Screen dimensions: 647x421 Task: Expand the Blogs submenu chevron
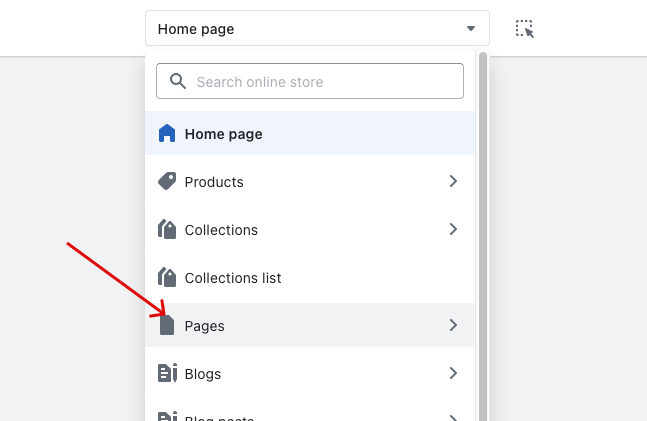click(x=453, y=374)
